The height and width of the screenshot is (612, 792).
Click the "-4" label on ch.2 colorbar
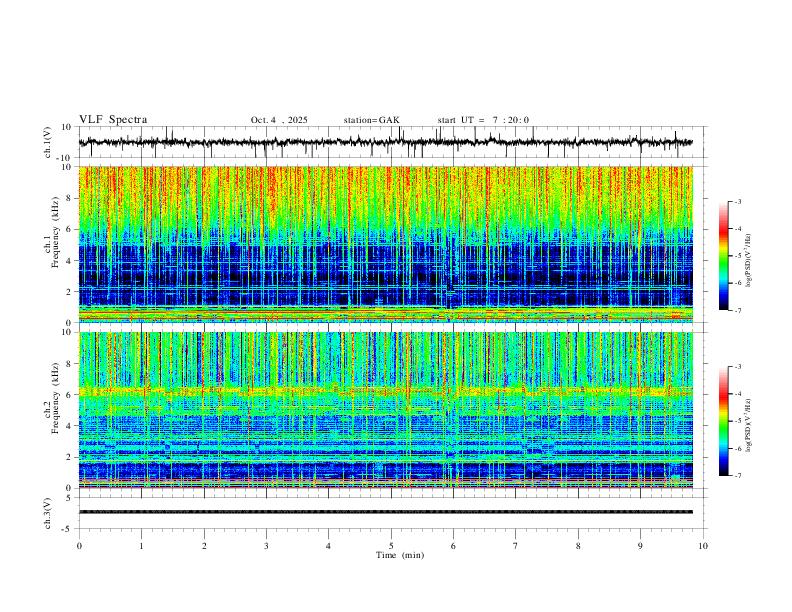(737, 394)
